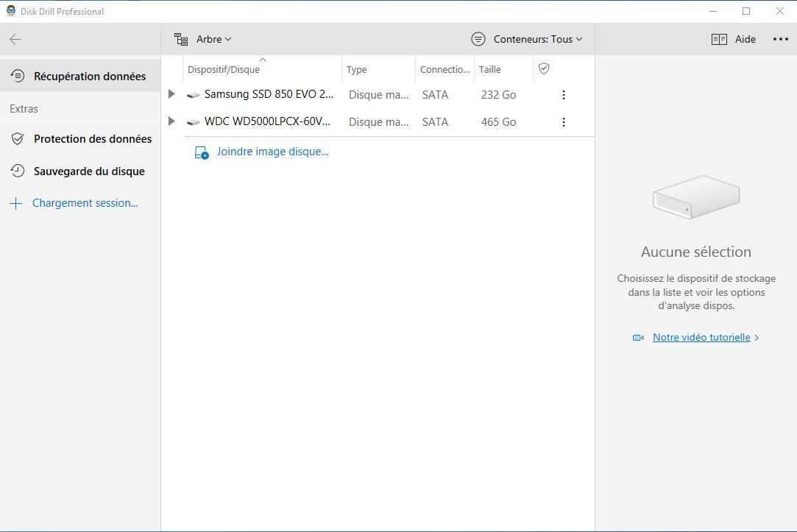
Task: Expand the Samsung SSD 850 EVO disk
Action: click(x=171, y=94)
